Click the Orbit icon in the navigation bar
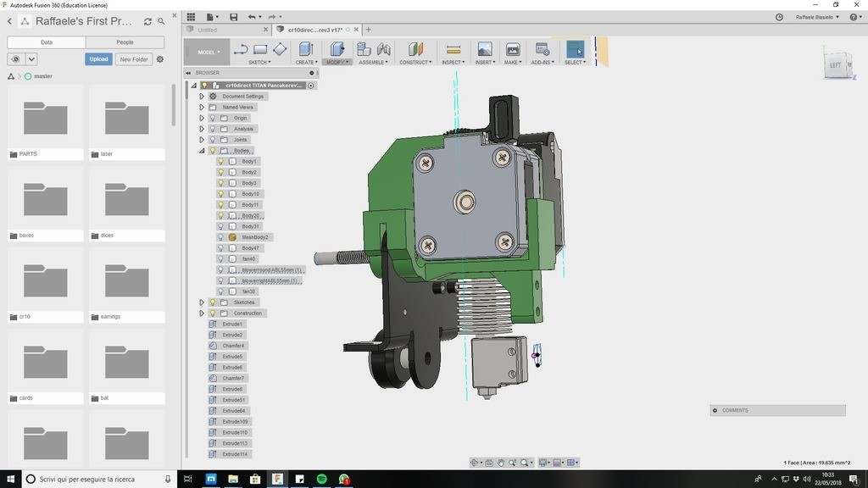This screenshot has height=488, width=868. (x=475, y=463)
